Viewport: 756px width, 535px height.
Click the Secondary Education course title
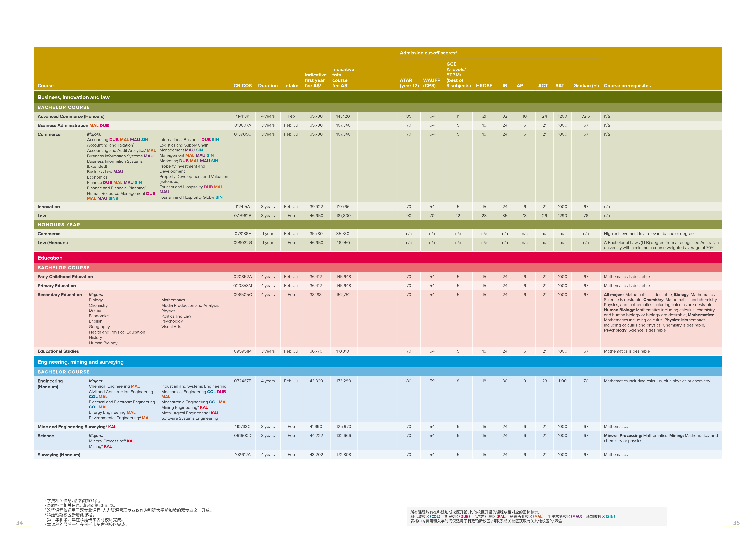tap(60, 294)
